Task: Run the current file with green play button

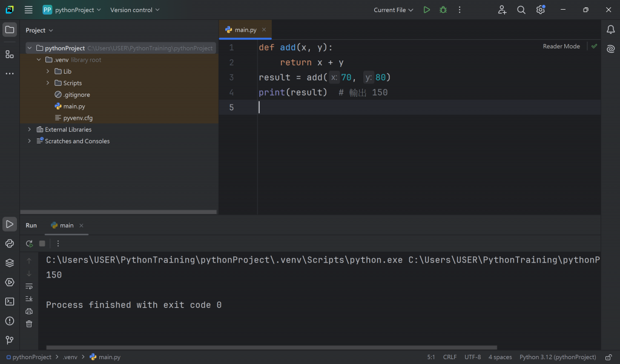Action: [x=427, y=10]
